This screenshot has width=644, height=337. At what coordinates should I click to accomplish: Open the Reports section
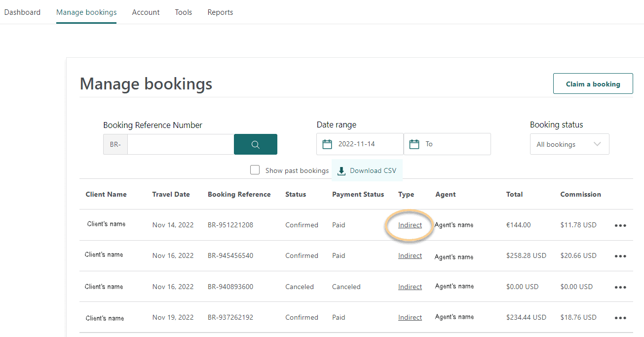(x=220, y=12)
